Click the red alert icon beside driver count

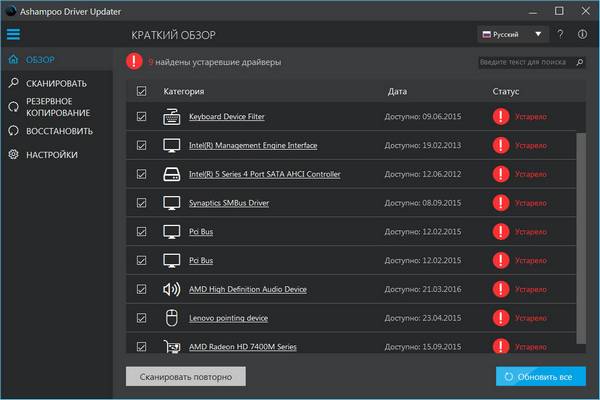point(134,61)
